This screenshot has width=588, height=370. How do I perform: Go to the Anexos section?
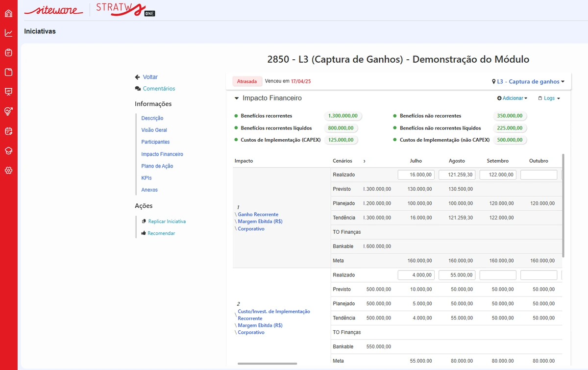click(x=149, y=190)
